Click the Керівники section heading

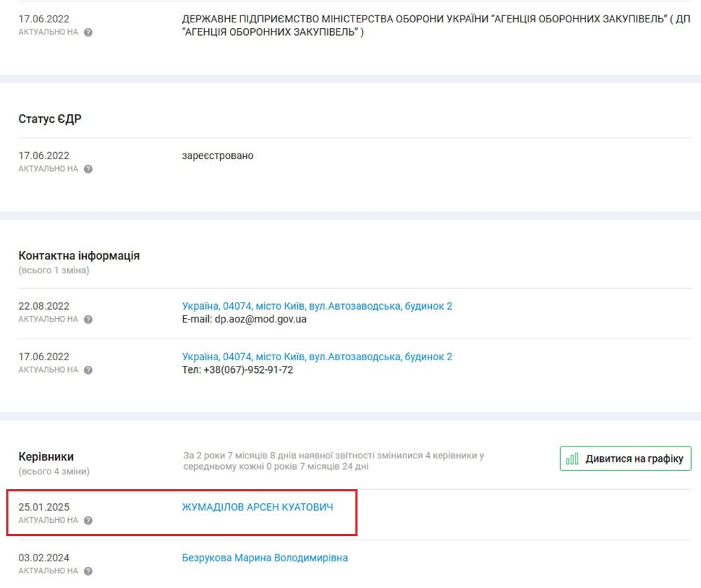46,456
